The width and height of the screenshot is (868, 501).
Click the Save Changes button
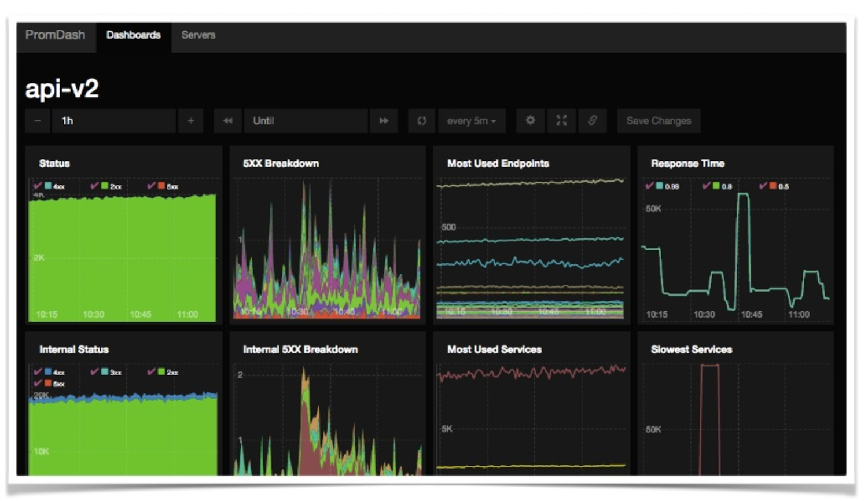(x=659, y=121)
